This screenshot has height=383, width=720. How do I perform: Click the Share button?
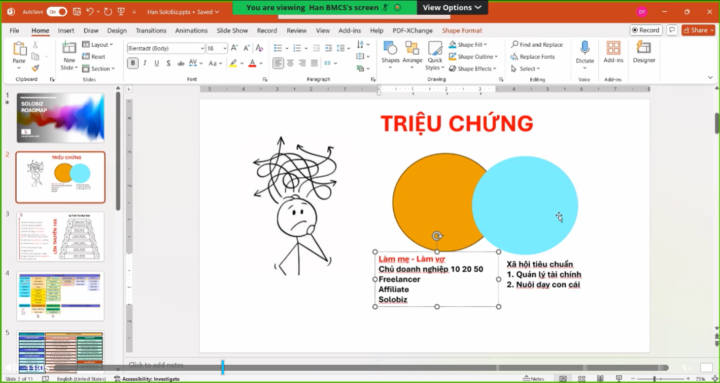[698, 30]
